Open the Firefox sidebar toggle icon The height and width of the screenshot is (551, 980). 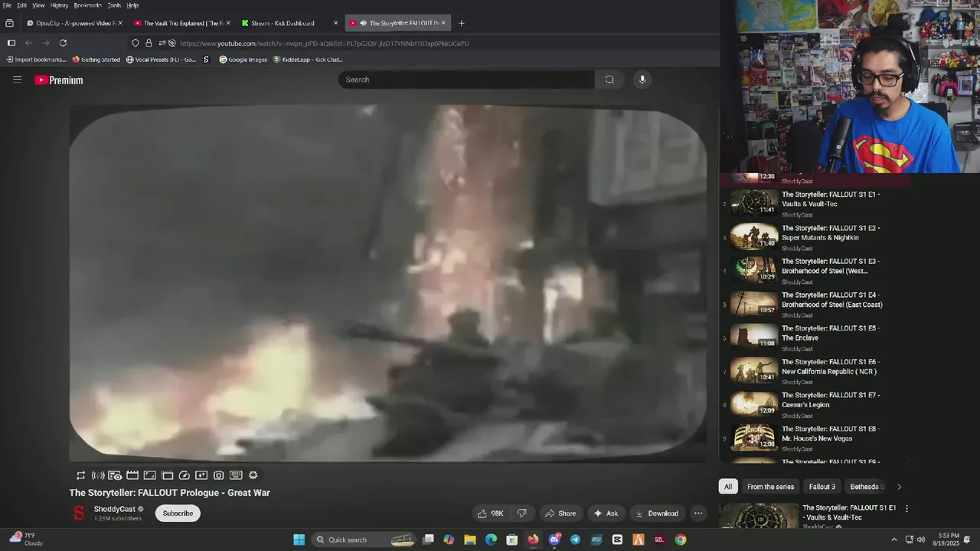pyautogui.click(x=11, y=43)
